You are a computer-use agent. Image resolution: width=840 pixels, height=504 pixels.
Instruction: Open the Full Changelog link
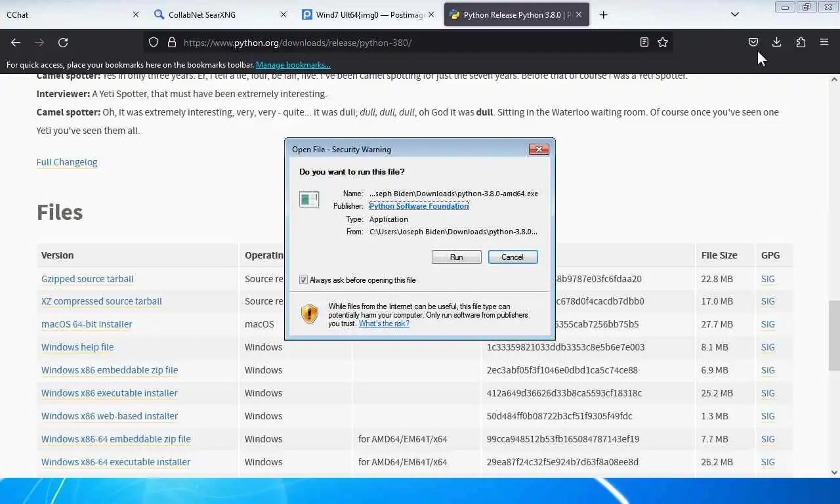tap(67, 162)
